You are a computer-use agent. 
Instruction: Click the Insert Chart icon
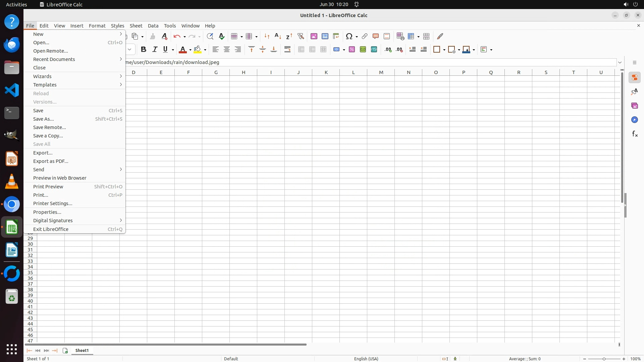[x=325, y=36]
